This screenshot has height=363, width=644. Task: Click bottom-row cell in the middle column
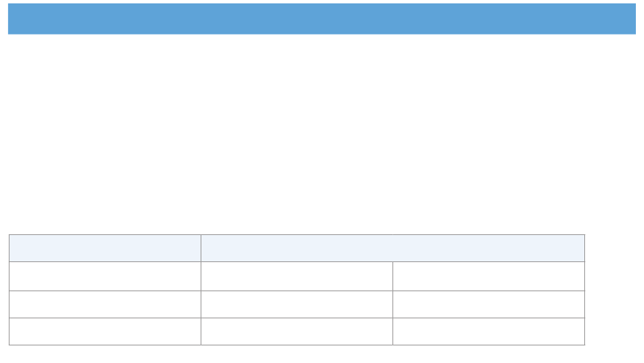pyautogui.click(x=297, y=331)
